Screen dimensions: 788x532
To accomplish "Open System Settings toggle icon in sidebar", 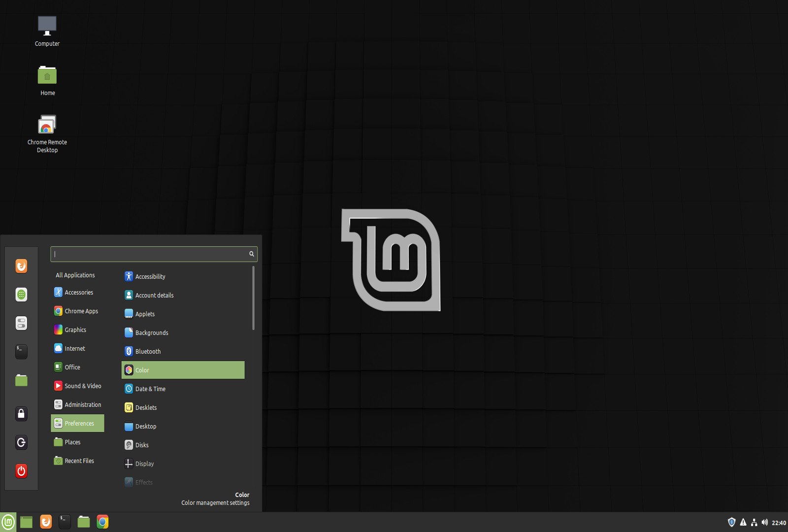I will pyautogui.click(x=21, y=323).
